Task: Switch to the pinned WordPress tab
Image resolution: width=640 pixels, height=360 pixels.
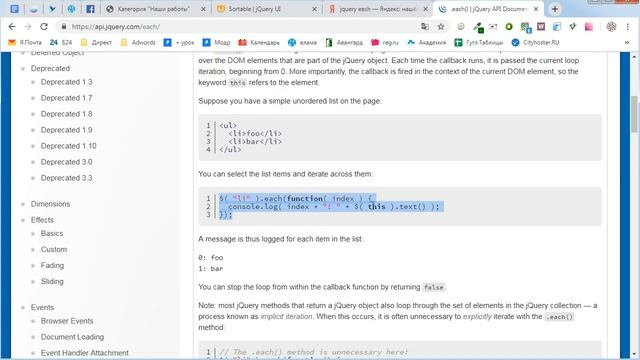Action: (71, 9)
